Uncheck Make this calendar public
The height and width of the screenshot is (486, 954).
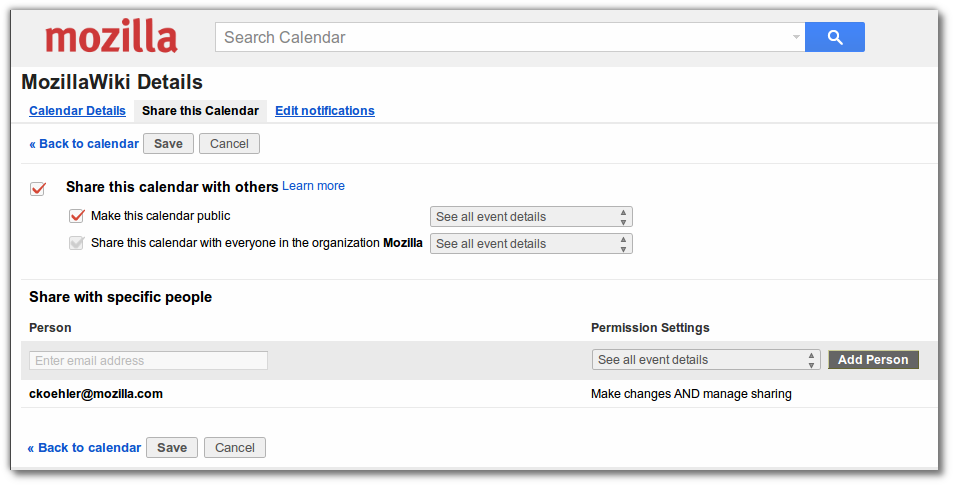(x=77, y=216)
